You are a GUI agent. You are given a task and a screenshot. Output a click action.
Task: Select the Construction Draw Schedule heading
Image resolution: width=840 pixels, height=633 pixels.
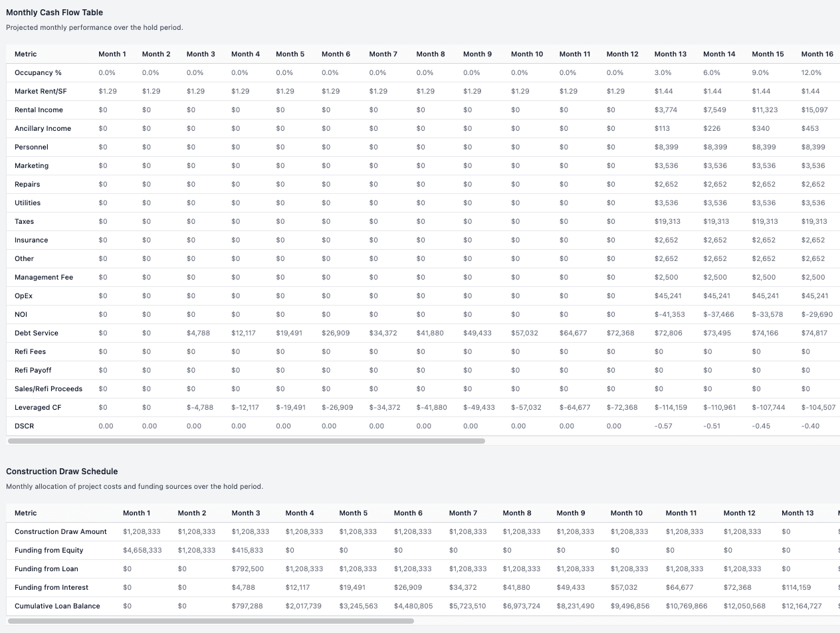coord(62,472)
